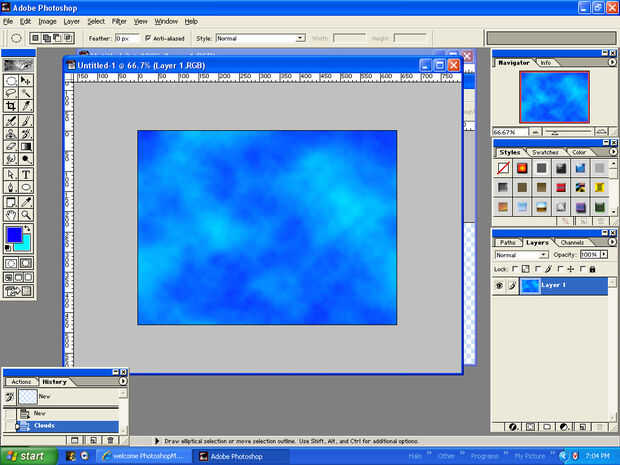
Task: Open the Select menu
Action: [96, 21]
